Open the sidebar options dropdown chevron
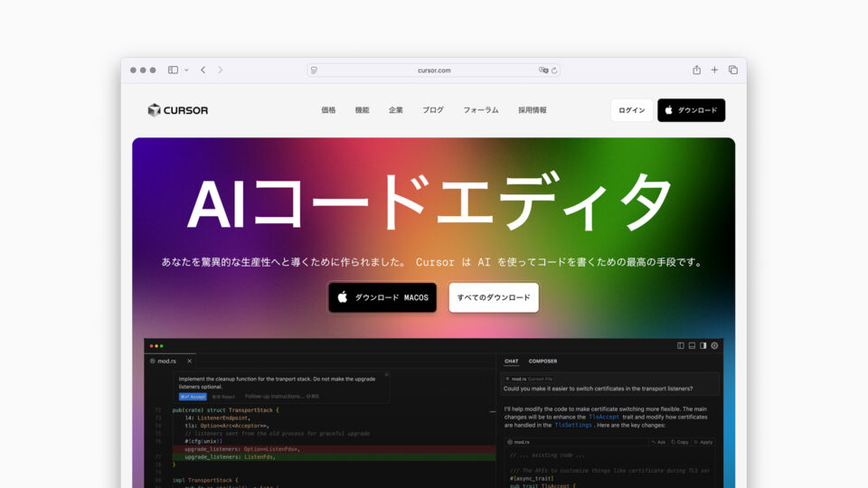Viewport: 868px width, 488px height. click(186, 70)
